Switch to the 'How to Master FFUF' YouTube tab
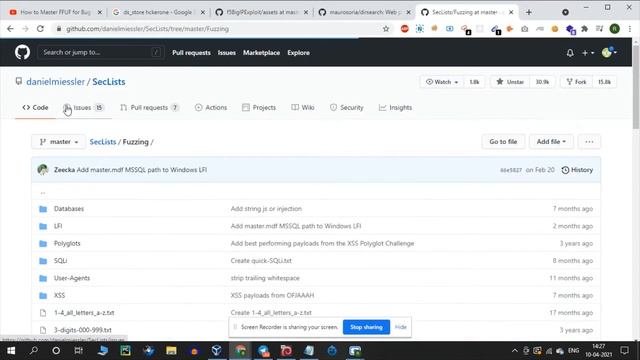The width and height of the screenshot is (640, 360). pyautogui.click(x=56, y=12)
